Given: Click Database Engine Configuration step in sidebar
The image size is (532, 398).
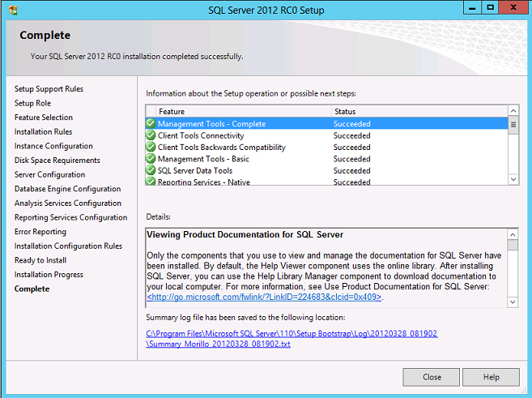Looking at the screenshot, I should coord(67,189).
